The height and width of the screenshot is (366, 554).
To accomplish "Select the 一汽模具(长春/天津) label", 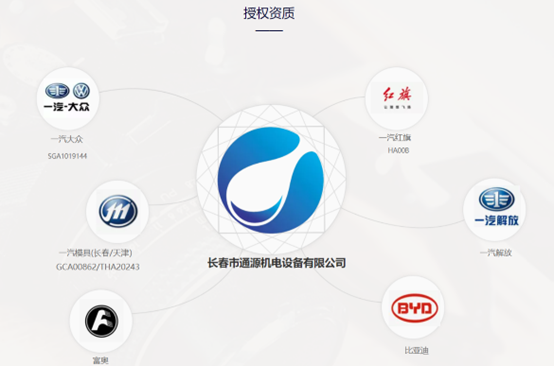I will (x=96, y=253).
